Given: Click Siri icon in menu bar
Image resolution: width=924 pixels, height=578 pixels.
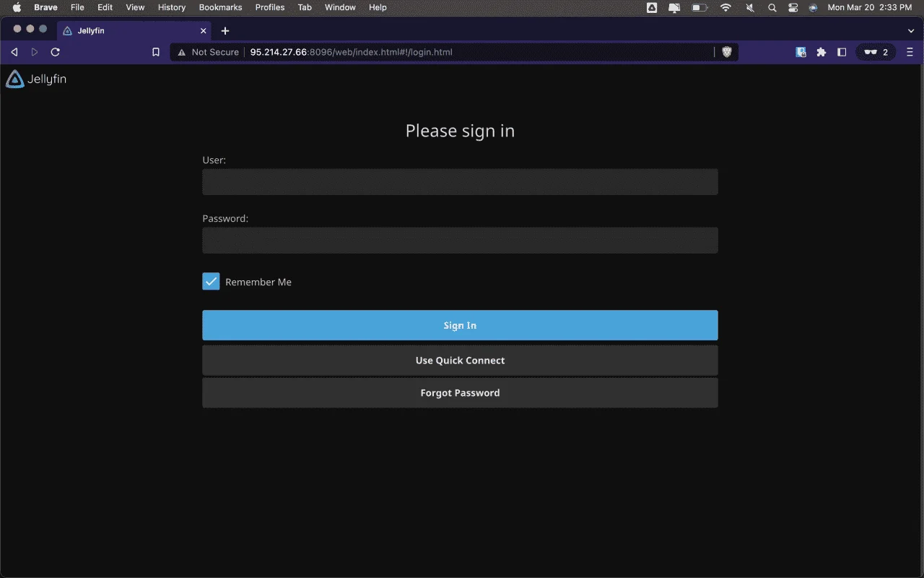Looking at the screenshot, I should (x=813, y=7).
